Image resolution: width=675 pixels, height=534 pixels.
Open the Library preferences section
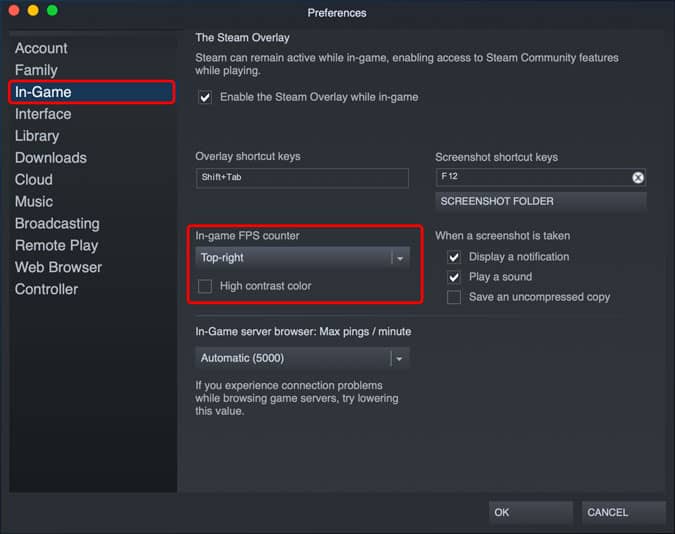pos(37,136)
